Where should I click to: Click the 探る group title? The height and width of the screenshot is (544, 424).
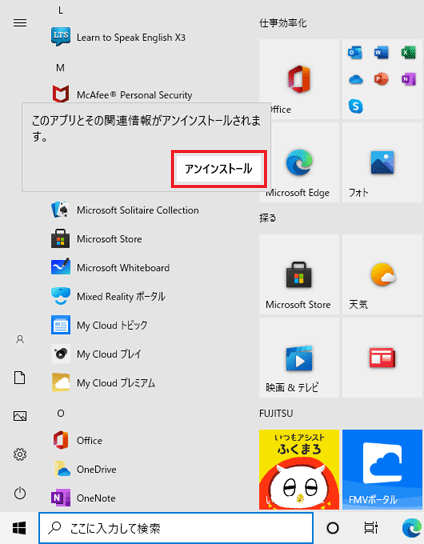point(268,218)
